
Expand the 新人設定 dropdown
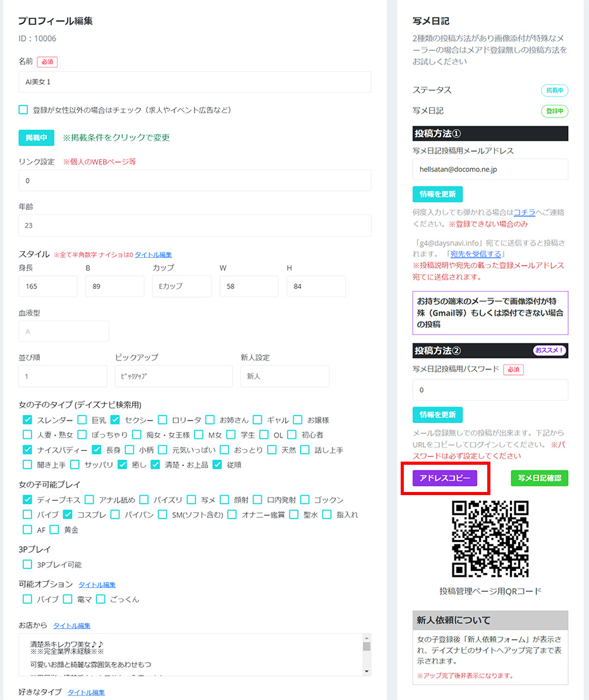pos(284,376)
